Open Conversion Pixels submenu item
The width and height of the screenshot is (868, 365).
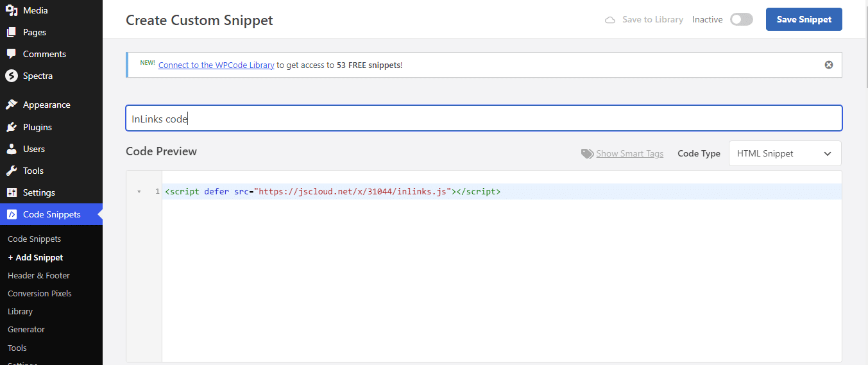coord(40,293)
